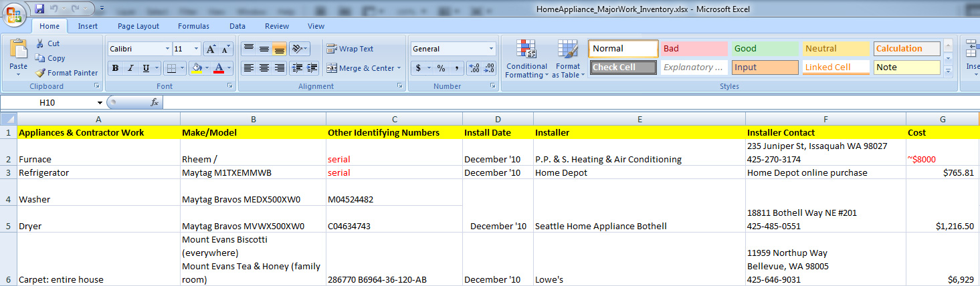The height and width of the screenshot is (286, 980).
Task: Center text horizontally in cells
Action: [x=264, y=68]
